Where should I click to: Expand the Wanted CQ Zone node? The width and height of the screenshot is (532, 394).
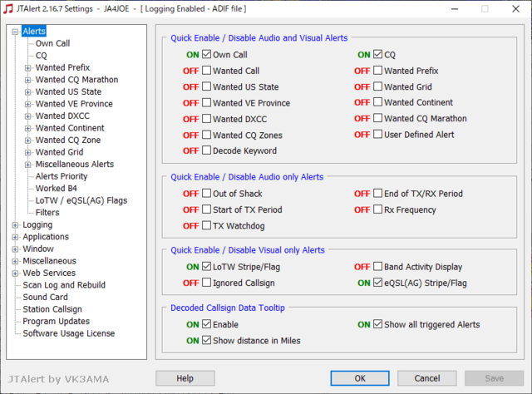(x=27, y=140)
